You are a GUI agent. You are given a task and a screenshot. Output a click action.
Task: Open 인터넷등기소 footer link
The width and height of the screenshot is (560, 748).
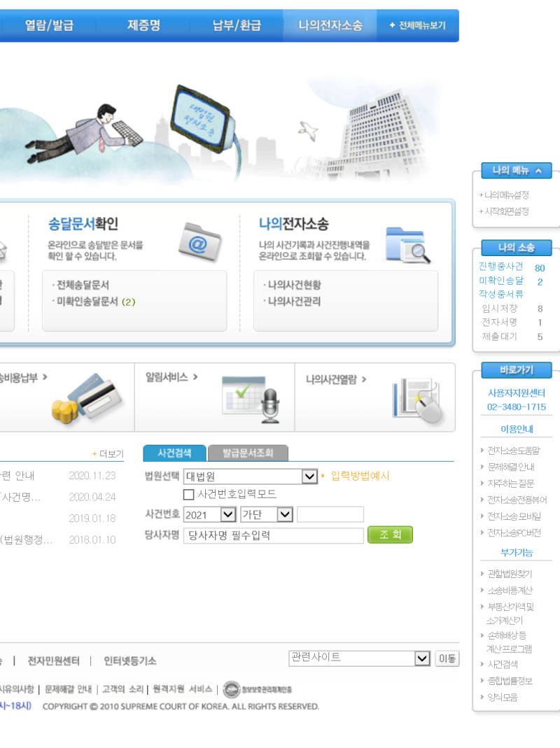click(x=130, y=661)
